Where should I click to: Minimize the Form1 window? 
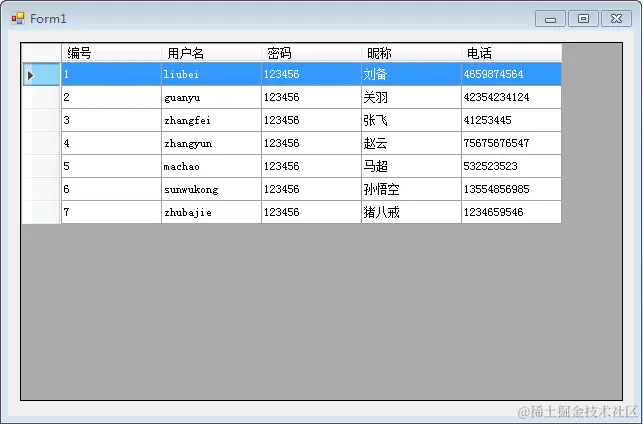click(550, 19)
